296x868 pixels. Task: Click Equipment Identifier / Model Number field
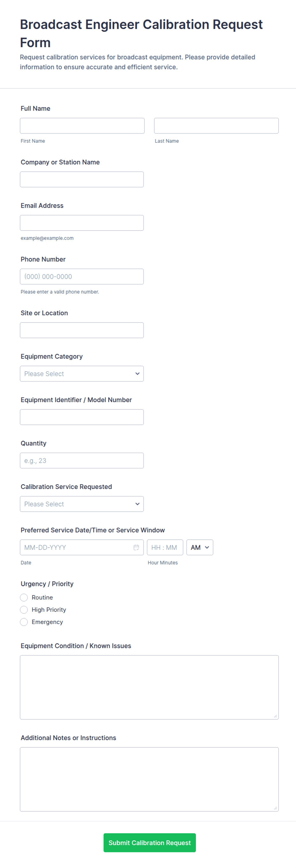tap(82, 417)
